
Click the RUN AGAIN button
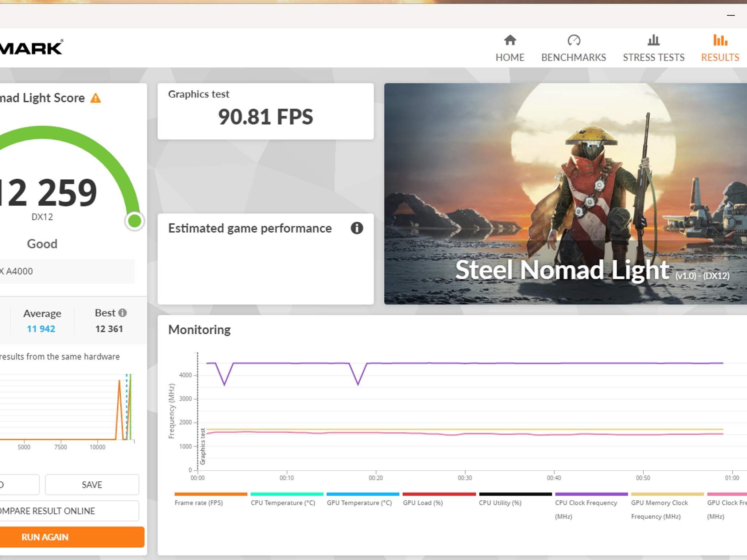[x=71, y=537]
